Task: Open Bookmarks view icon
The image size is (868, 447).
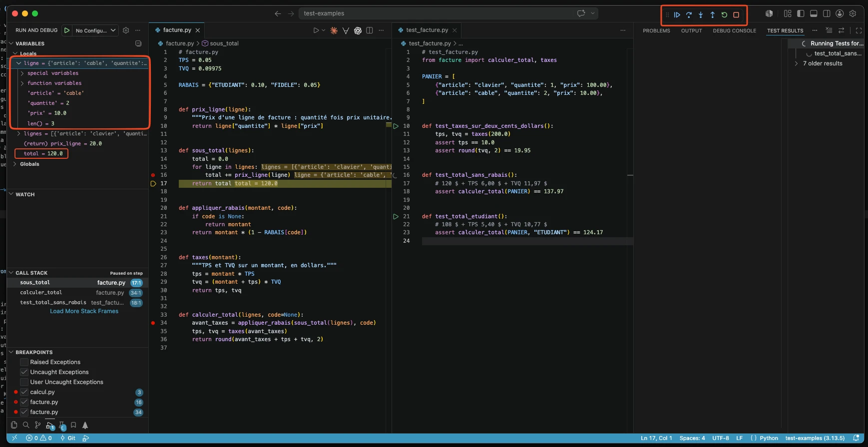Action: (73, 425)
